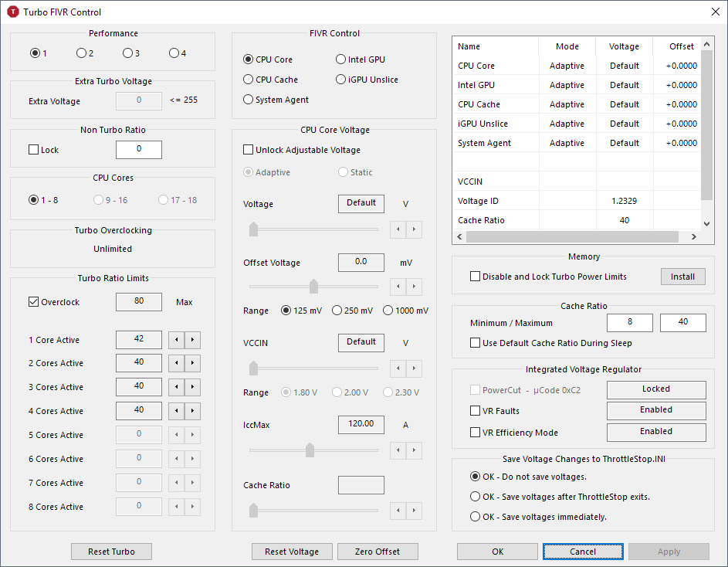This screenshot has height=567, width=728.
Task: Click the Offset Voltage slider thumb
Action: pos(314,287)
